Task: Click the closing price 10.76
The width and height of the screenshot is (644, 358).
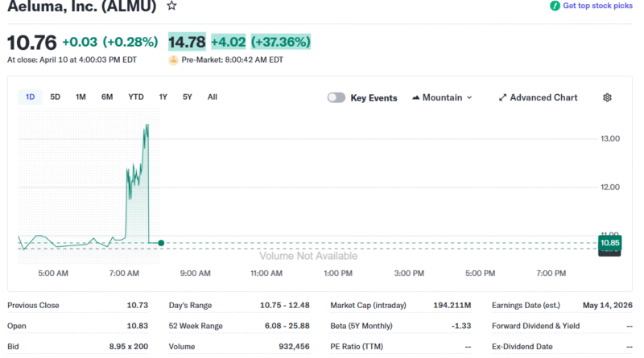Action: (31, 43)
